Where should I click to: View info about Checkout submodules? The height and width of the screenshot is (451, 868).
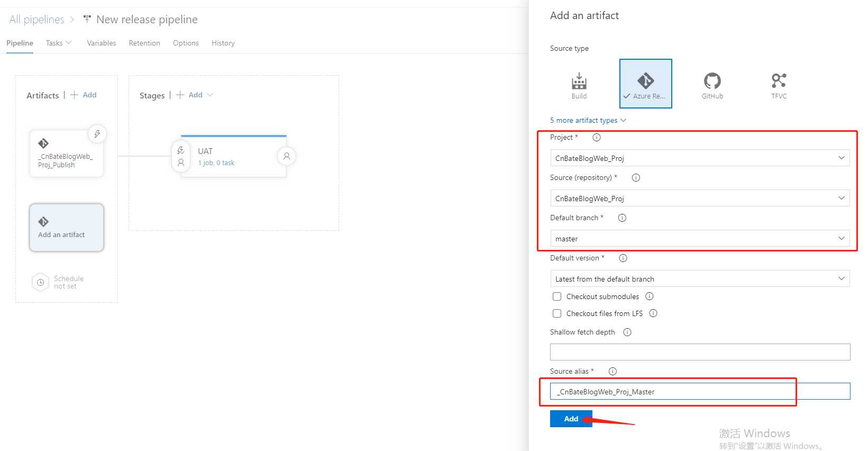pyautogui.click(x=650, y=296)
